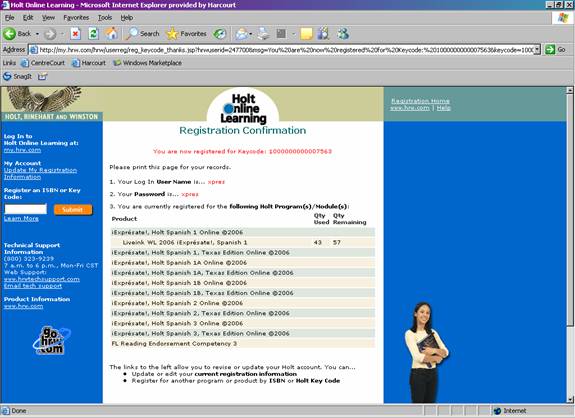575x418 pixels.
Task: Open the Tools menu
Action: [x=105, y=17]
